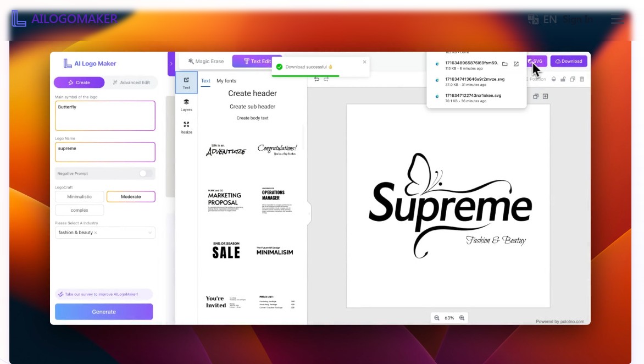Delete element with trash icon
Screen dimensions: 644x364
click(x=582, y=79)
